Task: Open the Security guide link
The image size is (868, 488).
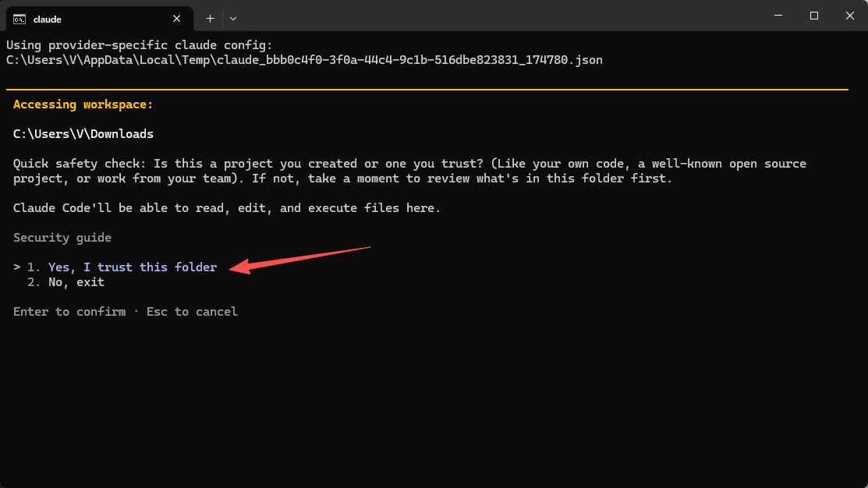Action: tap(62, 237)
